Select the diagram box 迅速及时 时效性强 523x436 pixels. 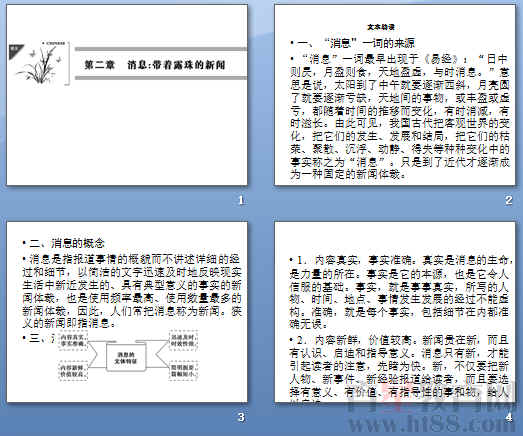pyautogui.click(x=183, y=340)
